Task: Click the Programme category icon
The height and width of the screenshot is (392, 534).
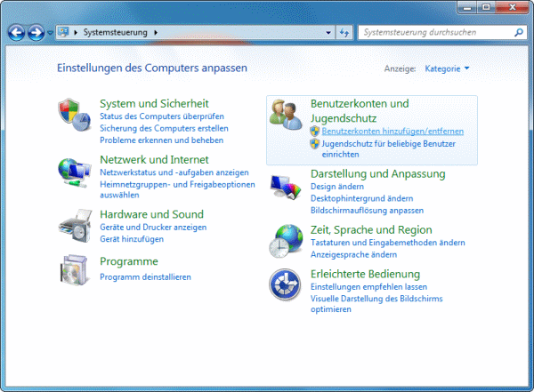Action: 74,269
